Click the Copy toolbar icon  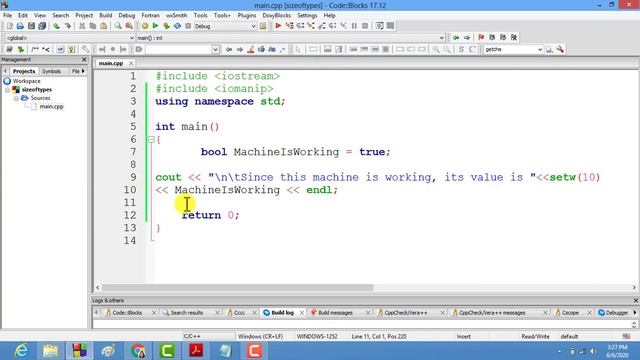[x=93, y=26]
